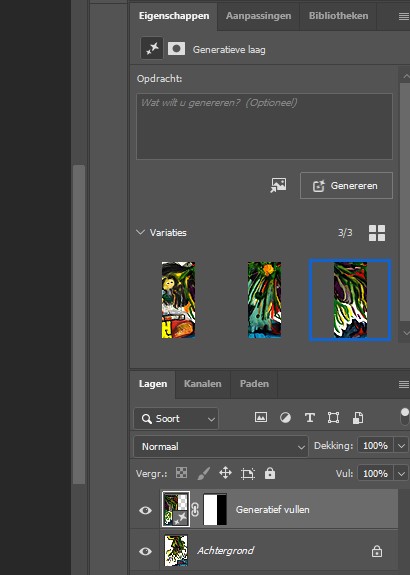Switch variations to grid view icon
The height and width of the screenshot is (575, 410).
pos(377,233)
